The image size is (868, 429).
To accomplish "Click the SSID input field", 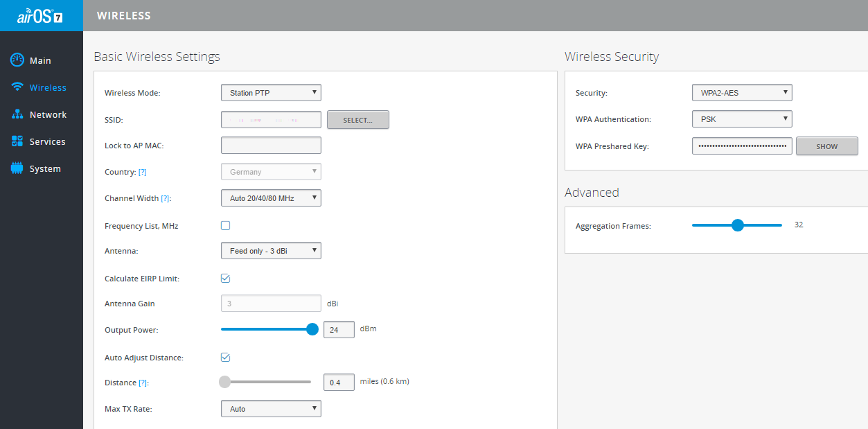I will coord(271,120).
